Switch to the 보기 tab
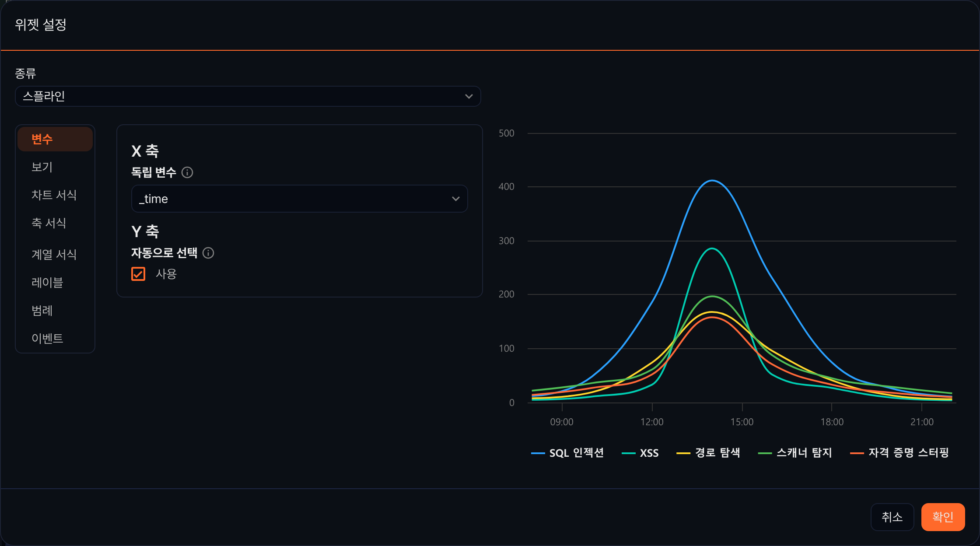The width and height of the screenshot is (980, 546). click(x=55, y=167)
